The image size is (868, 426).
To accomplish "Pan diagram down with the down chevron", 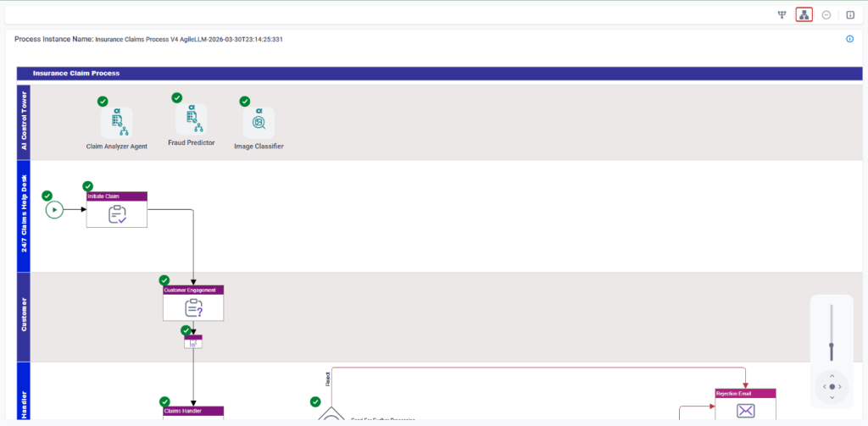I will 832,397.
